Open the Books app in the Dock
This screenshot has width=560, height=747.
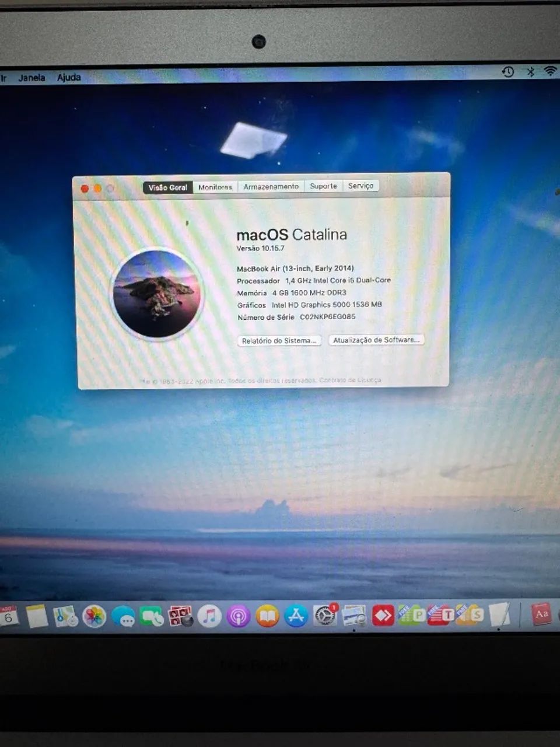click(267, 616)
